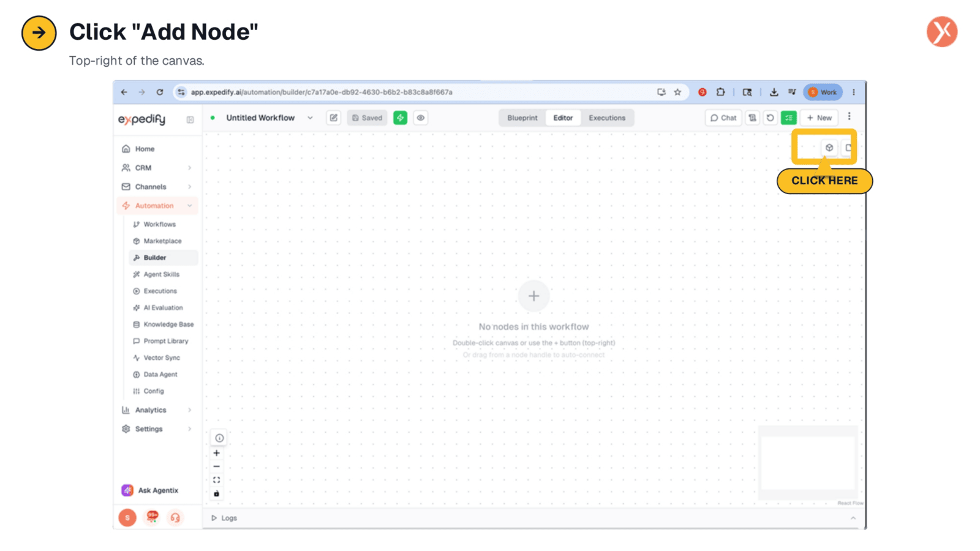
Task: Open the workflow three-dot options menu
Action: click(850, 116)
